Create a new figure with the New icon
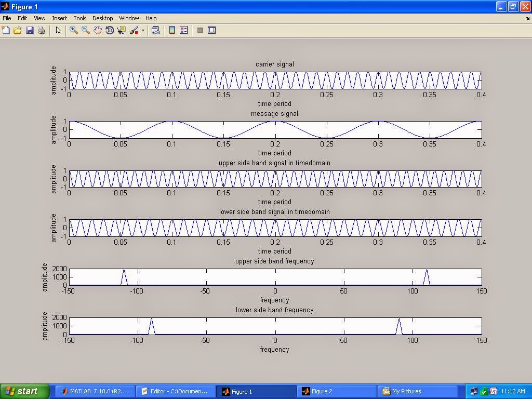The height and width of the screenshot is (399, 532). pyautogui.click(x=6, y=30)
